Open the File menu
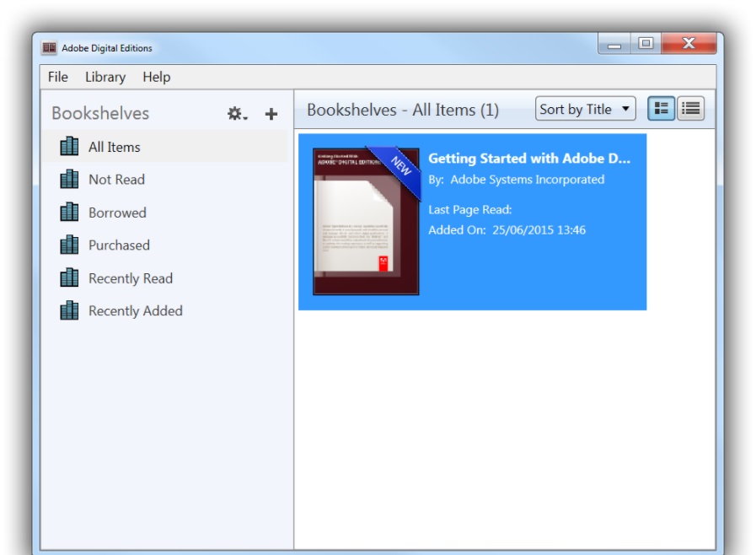This screenshot has width=756, height=555. coord(58,77)
